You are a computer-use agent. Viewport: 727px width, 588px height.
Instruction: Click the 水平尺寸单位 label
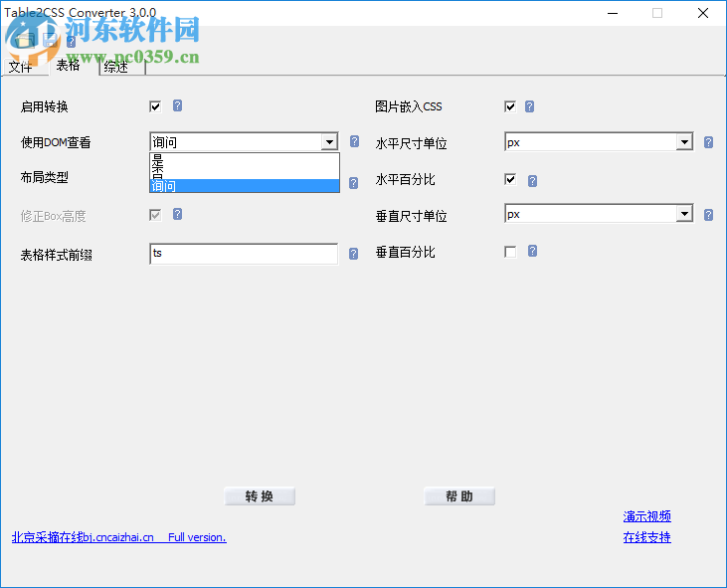(x=412, y=143)
